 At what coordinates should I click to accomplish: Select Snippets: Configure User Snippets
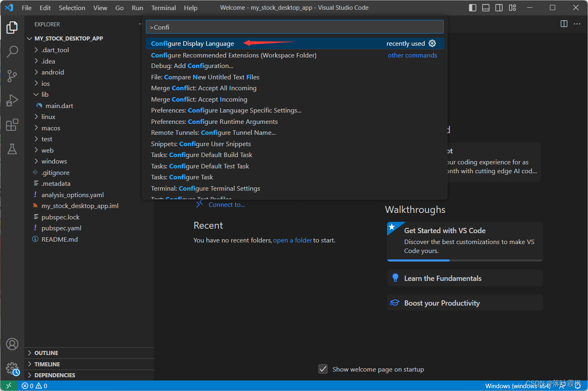(295, 144)
